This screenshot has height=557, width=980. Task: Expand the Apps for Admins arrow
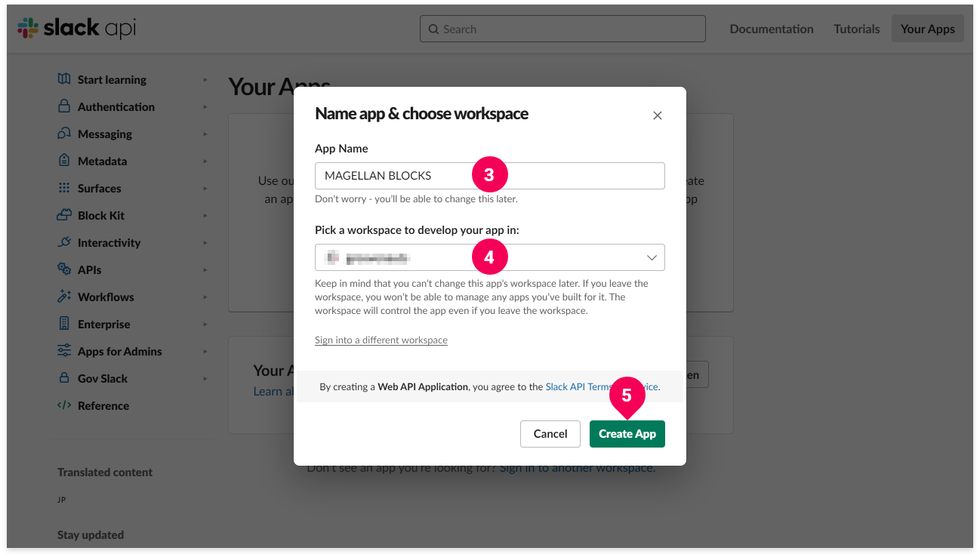coord(205,352)
